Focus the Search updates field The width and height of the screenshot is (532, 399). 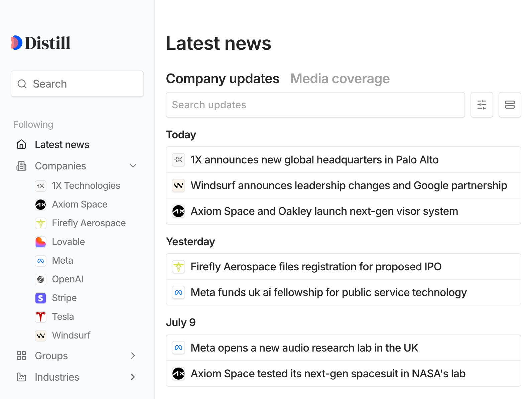tap(315, 105)
